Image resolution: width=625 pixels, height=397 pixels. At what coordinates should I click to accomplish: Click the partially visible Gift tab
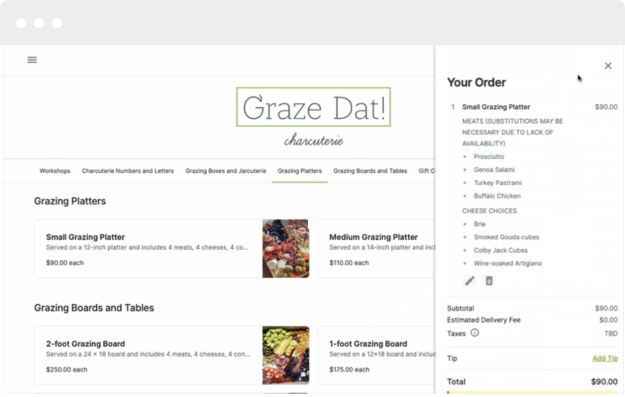426,171
